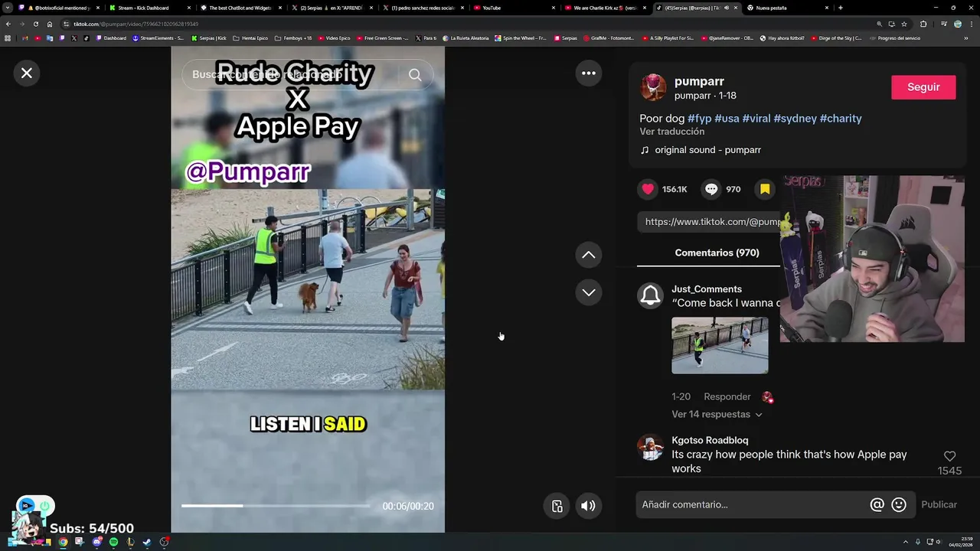Toggle the auto-scroll icon beside speaker
This screenshot has height=551, width=980.
pyautogui.click(x=557, y=505)
